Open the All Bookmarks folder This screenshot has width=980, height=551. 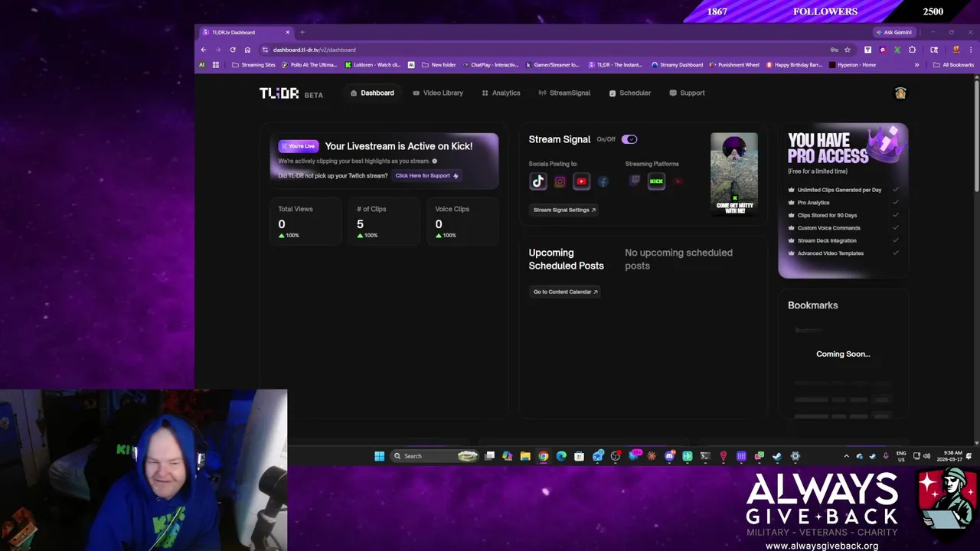[953, 65]
